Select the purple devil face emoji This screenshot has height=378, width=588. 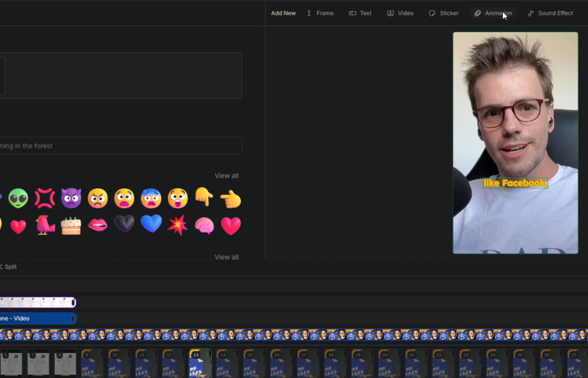coord(71,199)
